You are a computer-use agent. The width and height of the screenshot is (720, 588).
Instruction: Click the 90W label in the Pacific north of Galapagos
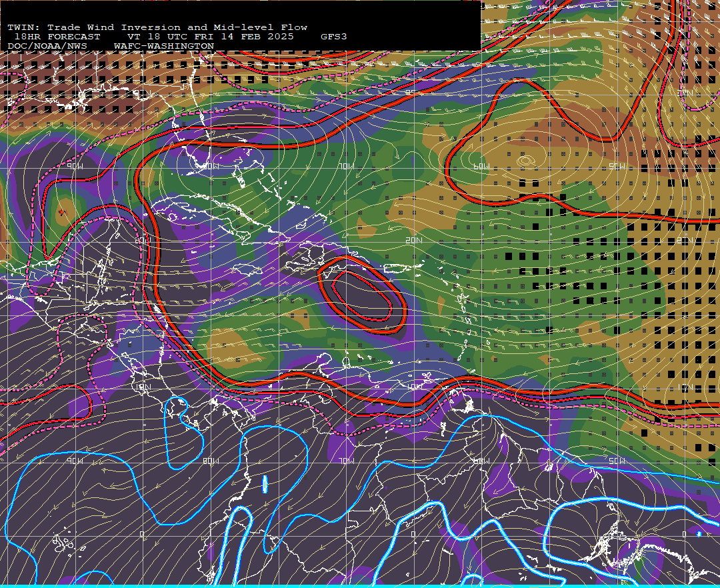(x=75, y=461)
